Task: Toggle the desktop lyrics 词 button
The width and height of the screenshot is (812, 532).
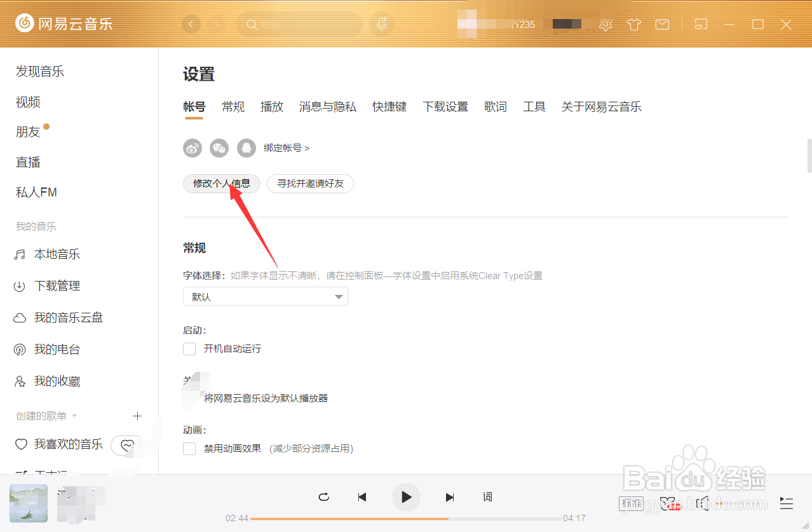Action: tap(487, 497)
